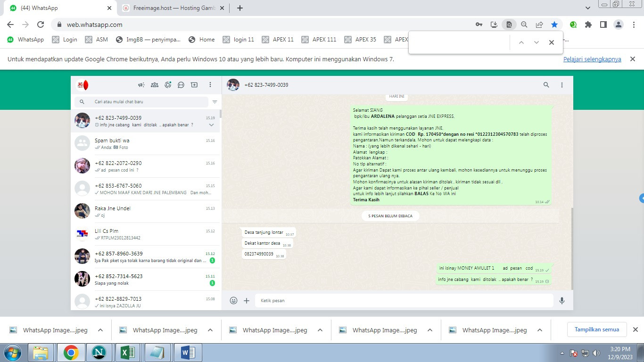Switch to the Freeimage.host browser tab
This screenshot has width=644, height=362.
point(173,8)
